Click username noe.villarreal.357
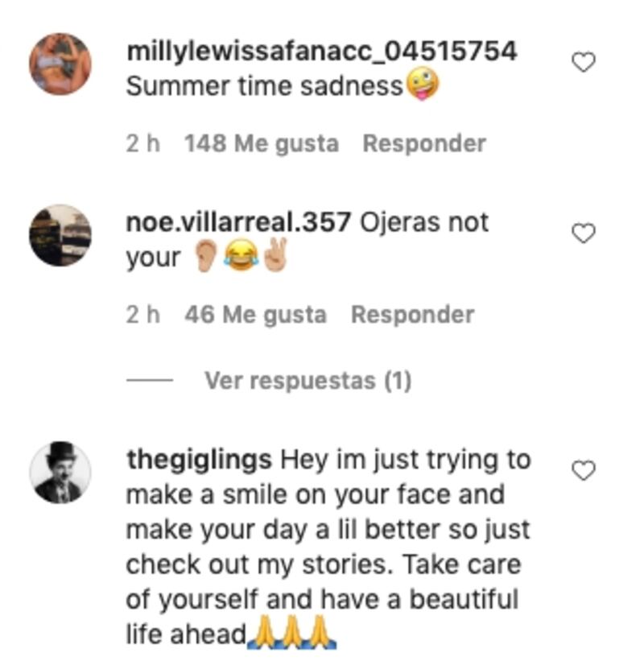Screen dimensions: 644x669 pos(238,222)
